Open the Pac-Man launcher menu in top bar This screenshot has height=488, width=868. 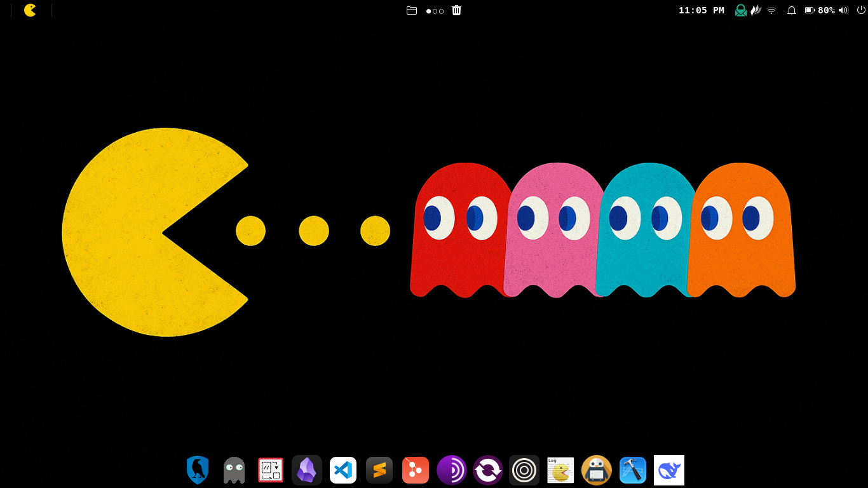click(30, 10)
